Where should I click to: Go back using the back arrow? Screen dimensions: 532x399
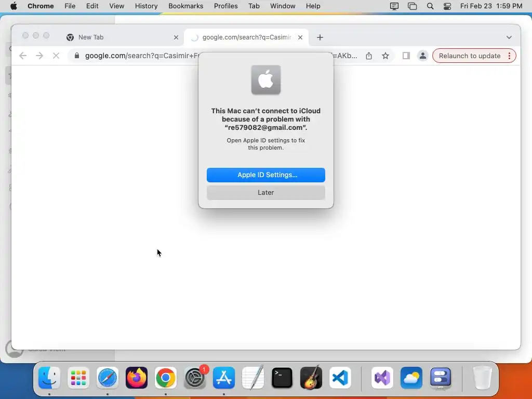pyautogui.click(x=23, y=56)
